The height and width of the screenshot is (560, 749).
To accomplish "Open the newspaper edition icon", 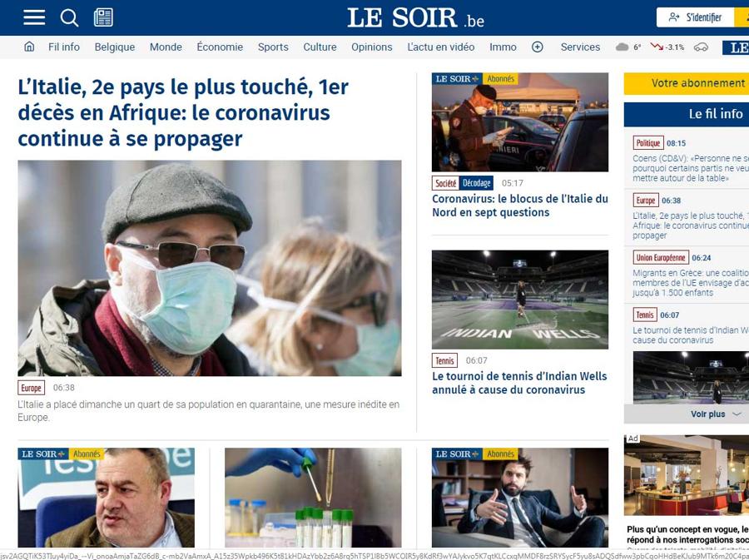I will point(103,17).
